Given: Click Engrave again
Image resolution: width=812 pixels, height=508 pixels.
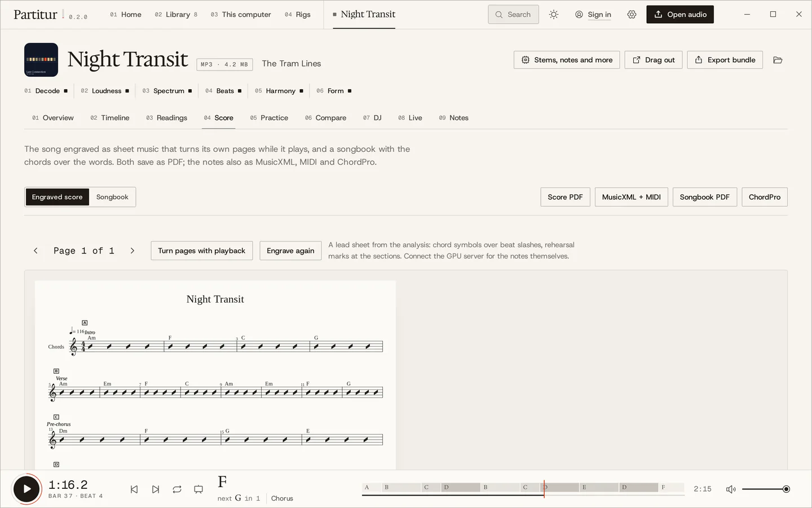Looking at the screenshot, I should 290,251.
